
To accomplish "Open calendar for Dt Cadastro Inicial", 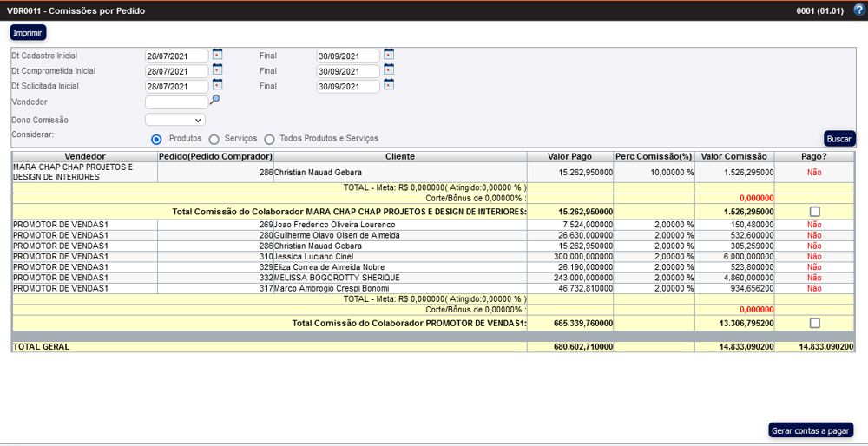I will pos(217,54).
